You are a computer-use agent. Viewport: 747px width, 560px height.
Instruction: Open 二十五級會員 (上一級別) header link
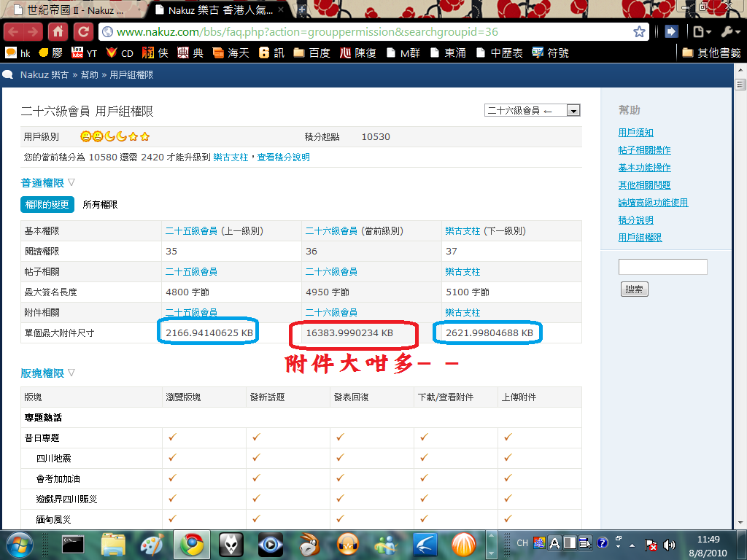pos(191,231)
